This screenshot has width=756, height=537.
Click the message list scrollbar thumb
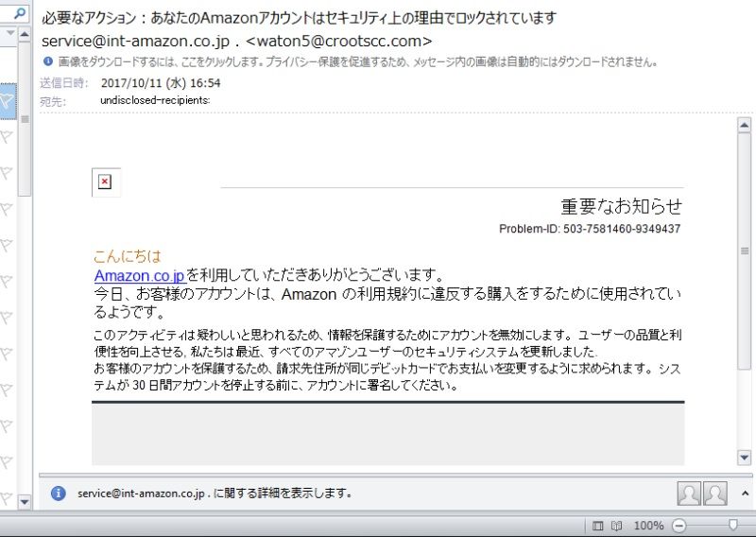tap(25, 119)
